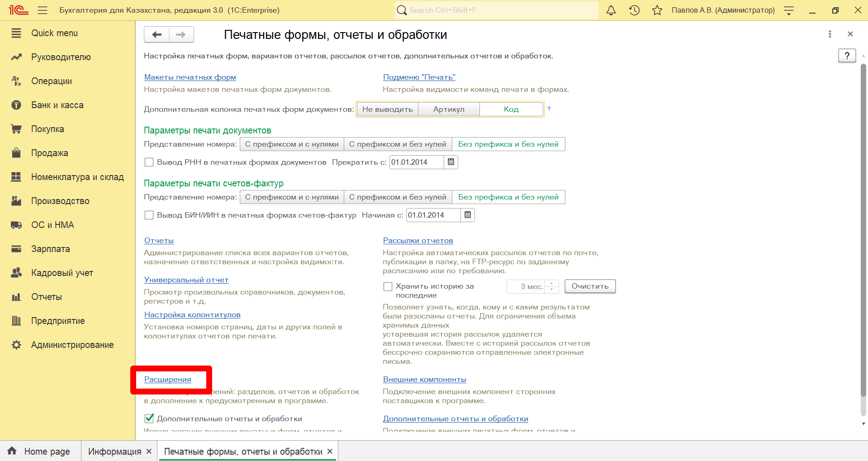Click the small question mark hint
Viewport: 868px width, 461px height.
[549, 109]
